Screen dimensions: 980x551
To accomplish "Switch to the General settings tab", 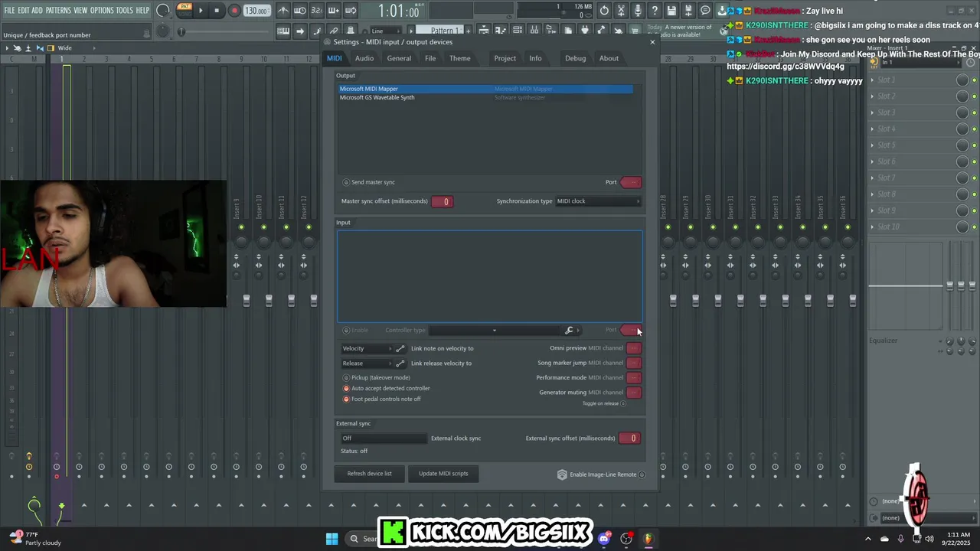I will (399, 58).
